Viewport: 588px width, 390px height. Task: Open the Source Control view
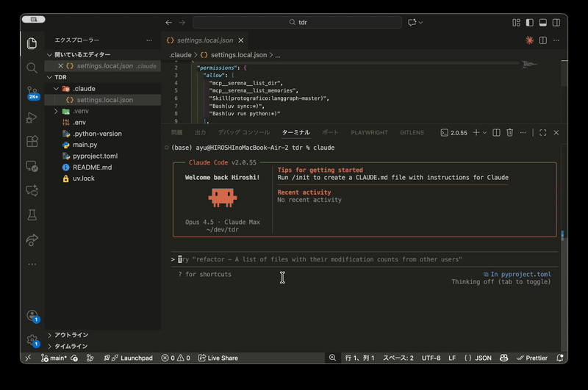(32, 93)
